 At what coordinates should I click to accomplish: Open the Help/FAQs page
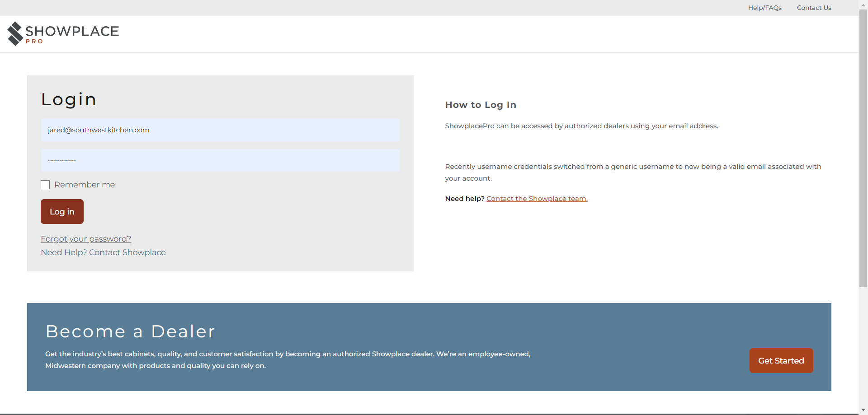coord(764,8)
